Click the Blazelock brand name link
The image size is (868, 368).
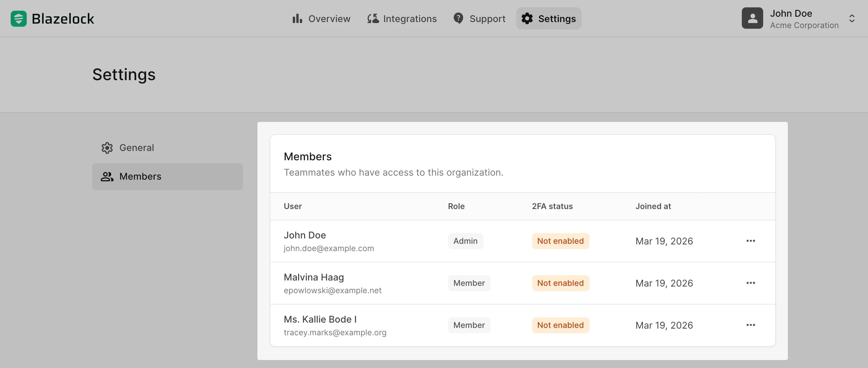[x=63, y=19]
